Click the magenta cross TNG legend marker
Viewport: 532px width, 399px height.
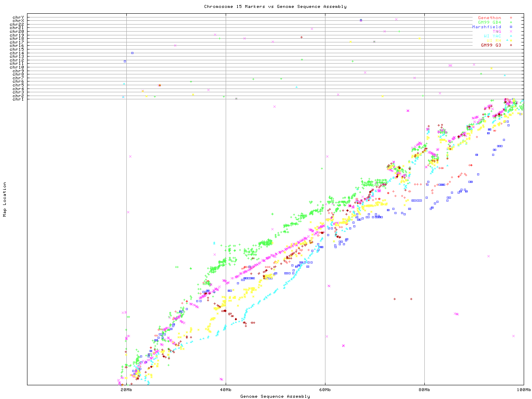(x=511, y=32)
